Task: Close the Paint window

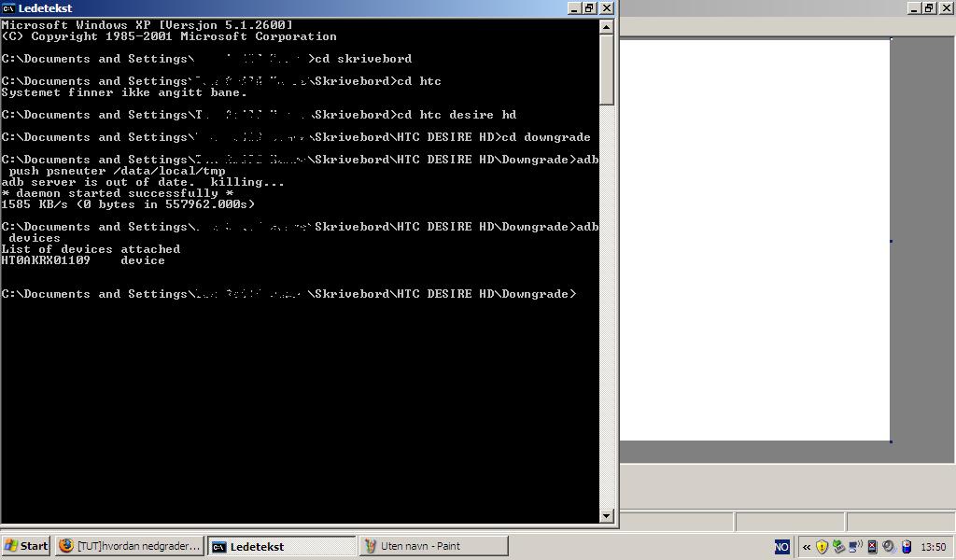Action: click(x=947, y=7)
